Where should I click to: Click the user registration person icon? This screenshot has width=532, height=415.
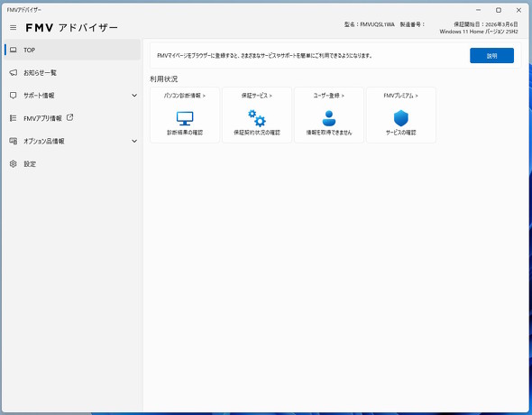(329, 118)
